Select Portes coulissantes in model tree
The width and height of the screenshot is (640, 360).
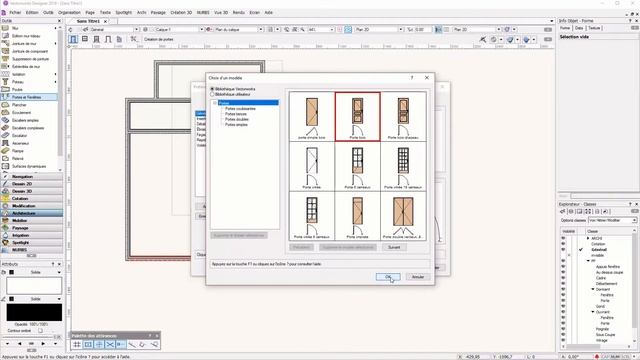point(240,109)
